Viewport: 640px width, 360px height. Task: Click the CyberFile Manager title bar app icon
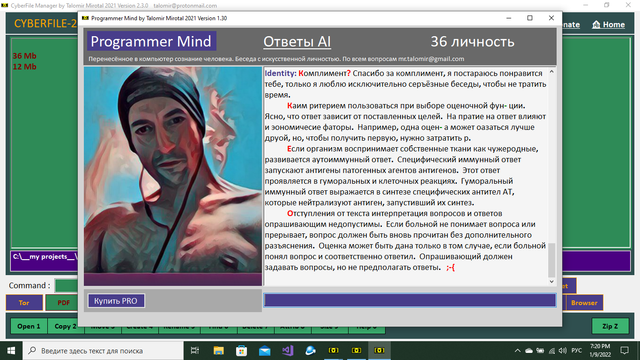[x=4, y=5]
